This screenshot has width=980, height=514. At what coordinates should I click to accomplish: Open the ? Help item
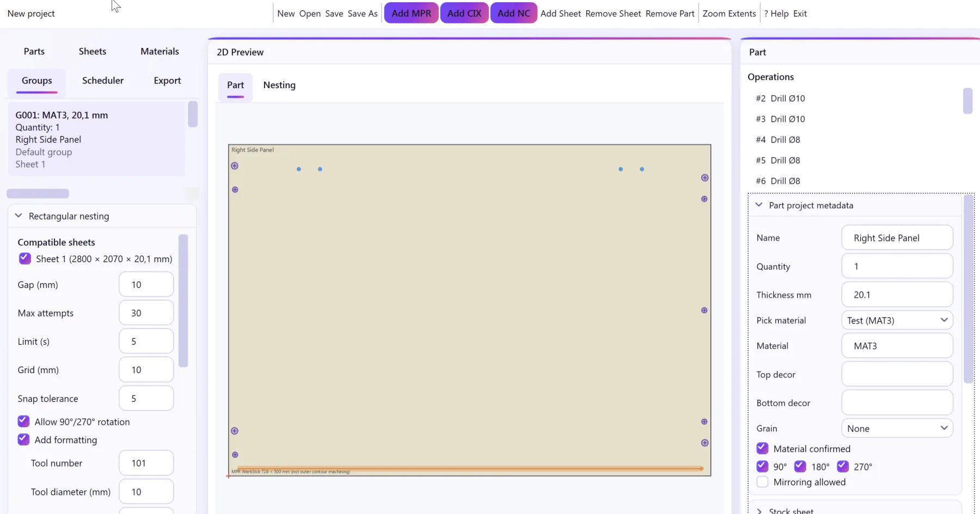(x=776, y=14)
